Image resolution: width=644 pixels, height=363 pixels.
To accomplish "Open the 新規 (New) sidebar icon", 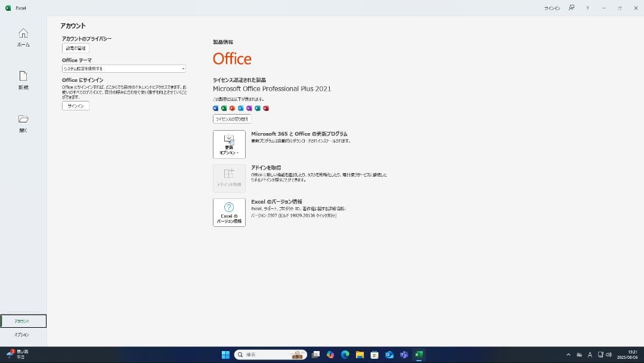I will point(23,79).
